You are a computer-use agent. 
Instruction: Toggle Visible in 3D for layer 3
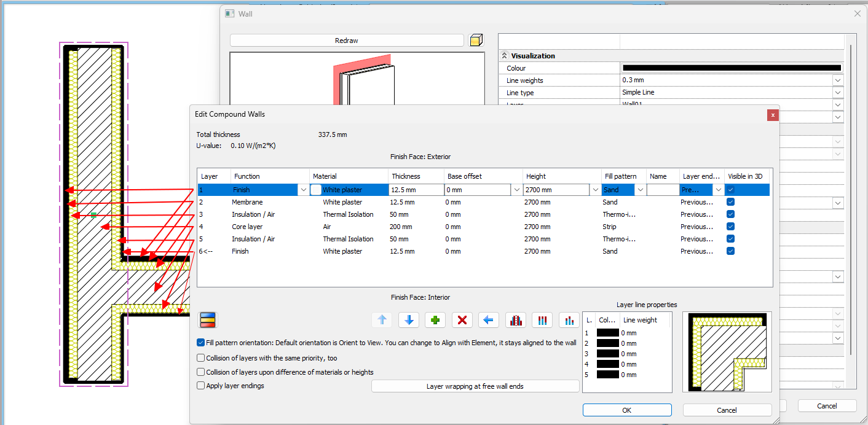pos(730,214)
